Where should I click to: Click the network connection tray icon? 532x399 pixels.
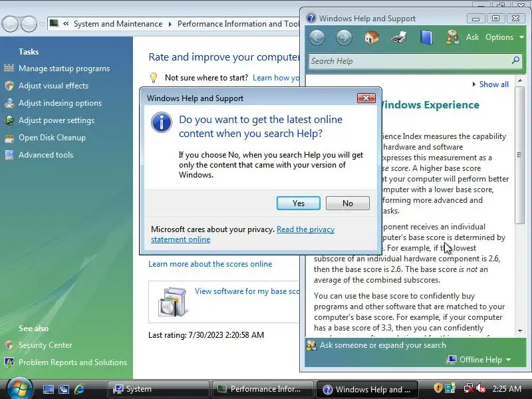[469, 388]
